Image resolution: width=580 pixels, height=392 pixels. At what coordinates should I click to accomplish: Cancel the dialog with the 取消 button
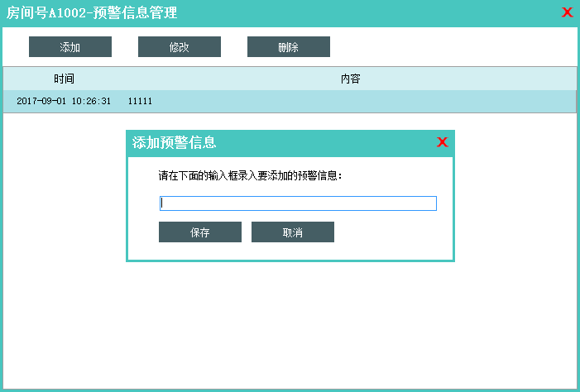(x=292, y=232)
